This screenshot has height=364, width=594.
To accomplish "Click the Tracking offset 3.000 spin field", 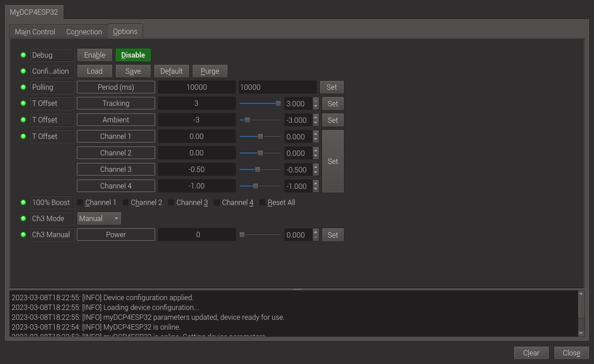I will point(299,104).
